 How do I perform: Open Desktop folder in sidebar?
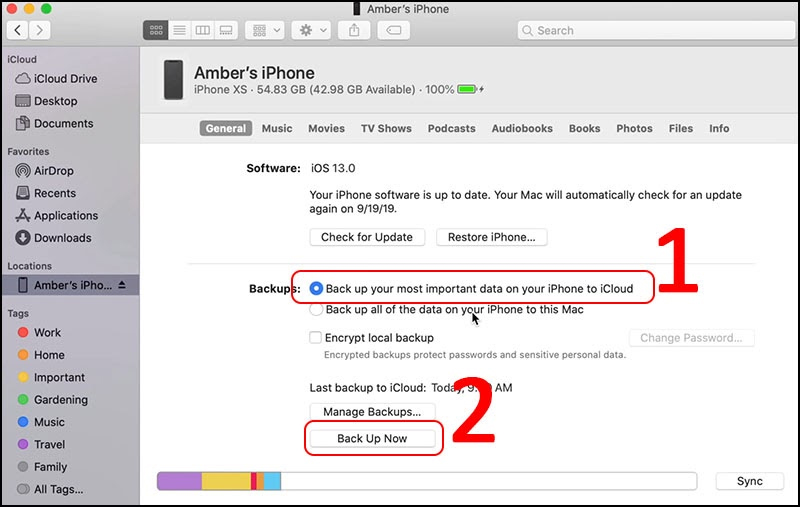tap(46, 101)
